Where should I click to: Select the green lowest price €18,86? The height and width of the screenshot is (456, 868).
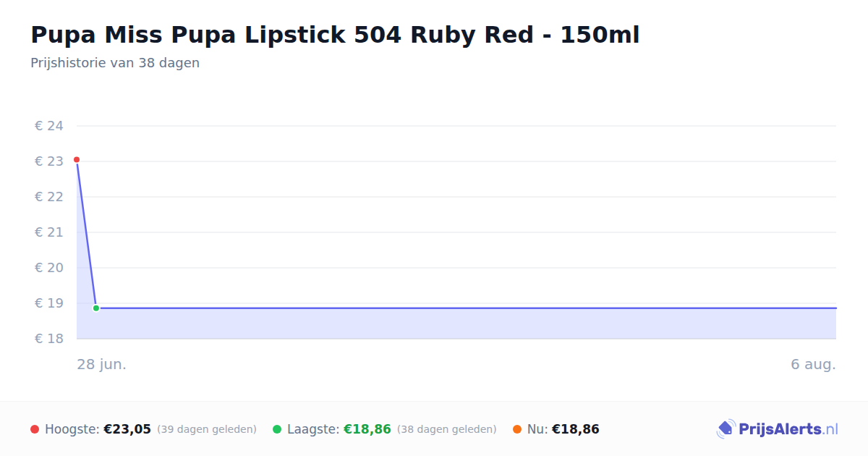click(367, 429)
